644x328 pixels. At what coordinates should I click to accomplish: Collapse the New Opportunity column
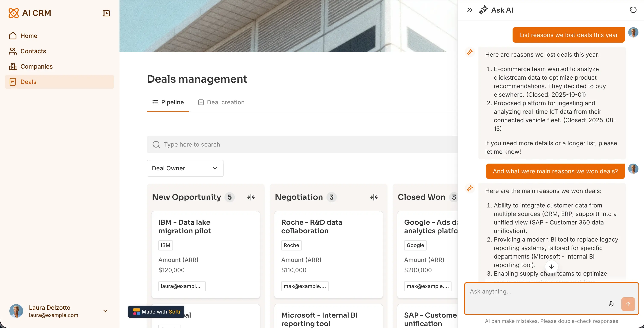click(251, 197)
